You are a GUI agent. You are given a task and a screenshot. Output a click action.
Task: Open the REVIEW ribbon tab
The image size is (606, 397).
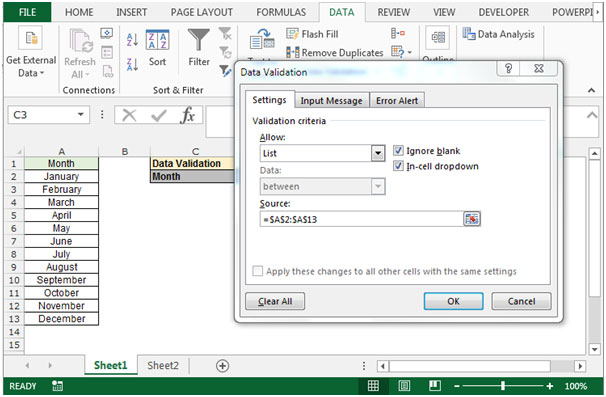393,12
